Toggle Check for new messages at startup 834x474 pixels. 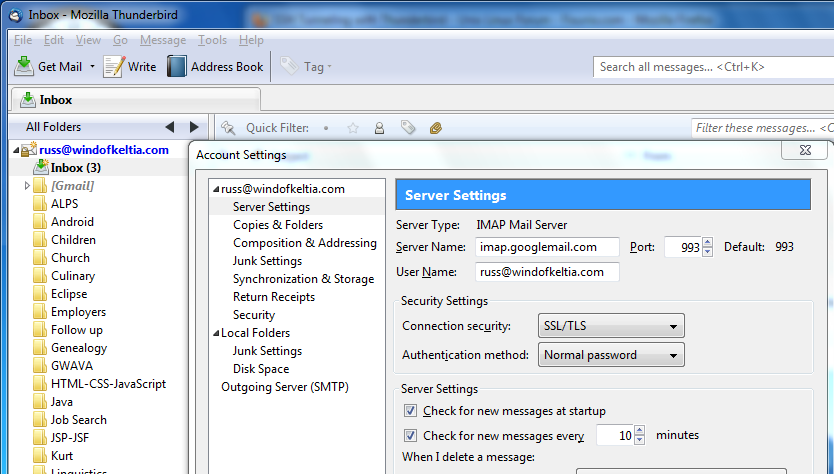(410, 411)
